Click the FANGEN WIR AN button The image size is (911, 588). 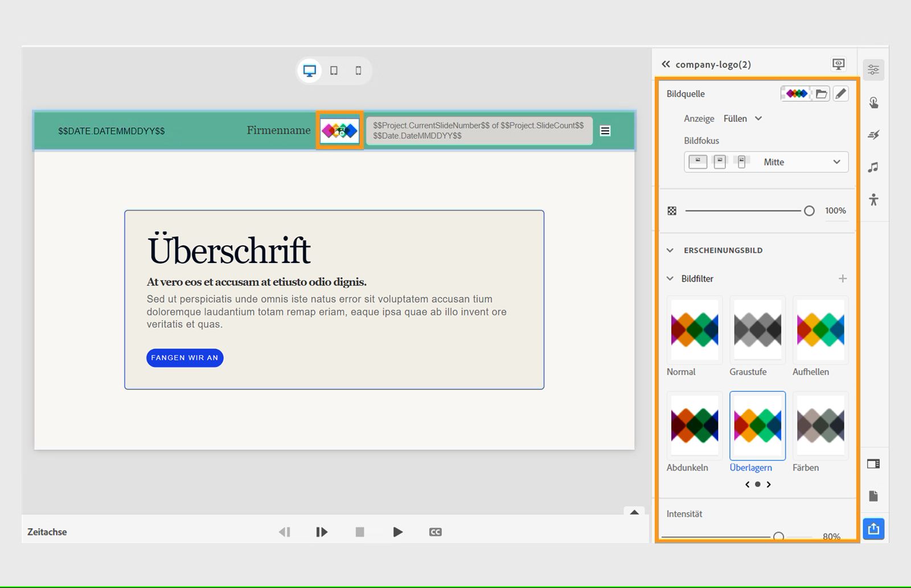184,357
